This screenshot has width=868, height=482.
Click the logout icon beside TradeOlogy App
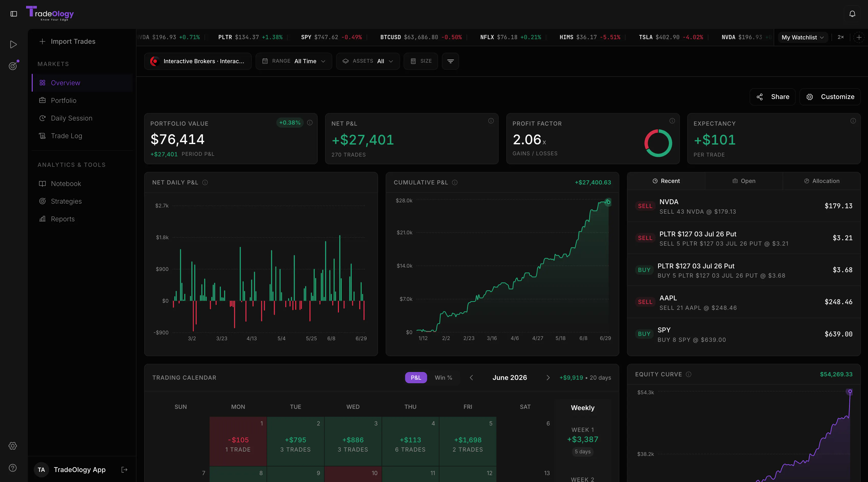(124, 469)
